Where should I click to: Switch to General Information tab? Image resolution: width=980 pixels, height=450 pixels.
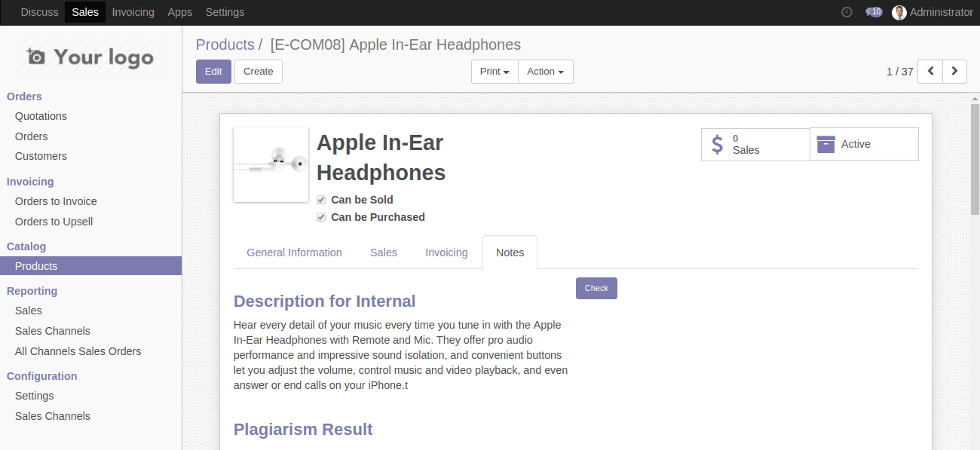(x=294, y=253)
